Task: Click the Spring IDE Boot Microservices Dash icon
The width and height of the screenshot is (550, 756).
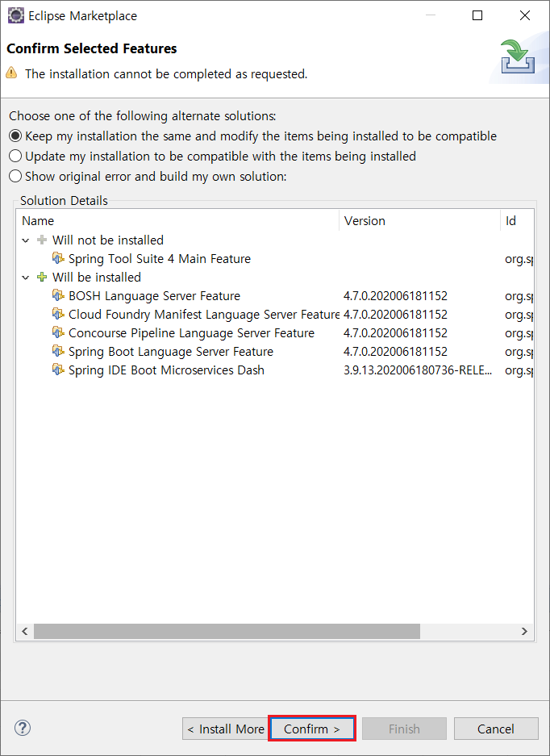Action: 58,370
